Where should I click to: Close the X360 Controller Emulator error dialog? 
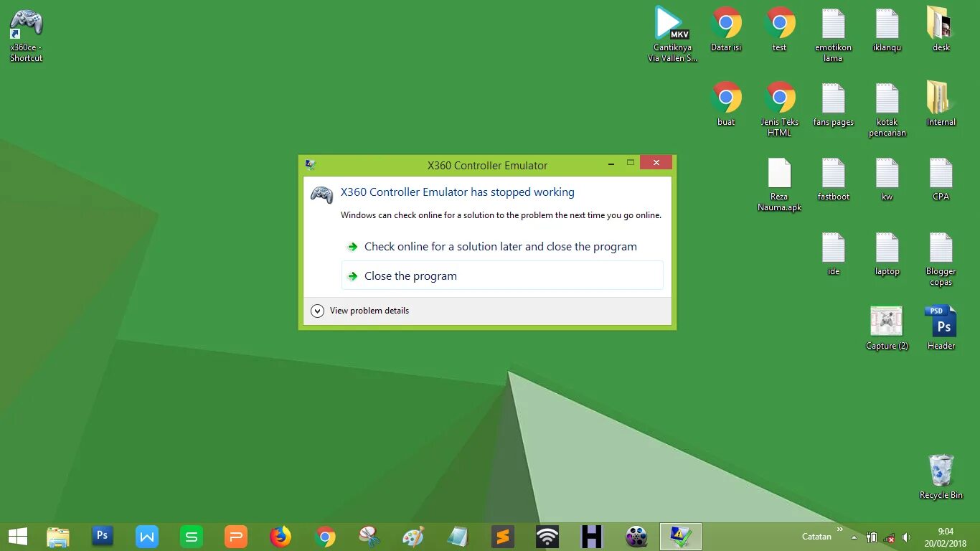[656, 162]
